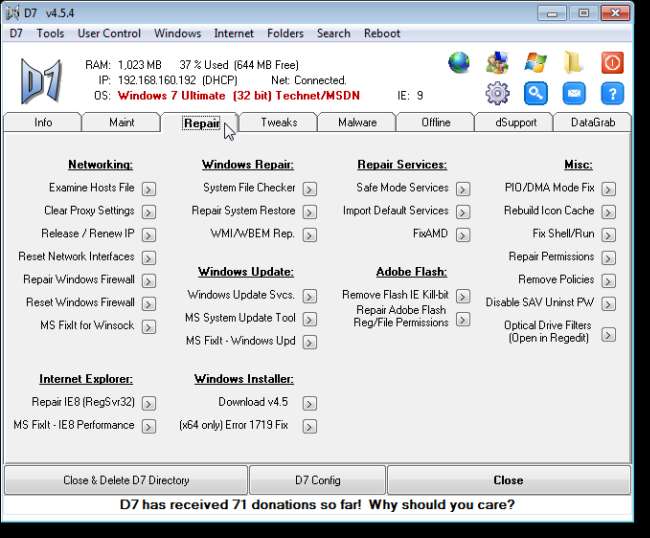Run Rebuild Icon Cache arrow button
Screen dimensions: 650x538
tap(608, 212)
